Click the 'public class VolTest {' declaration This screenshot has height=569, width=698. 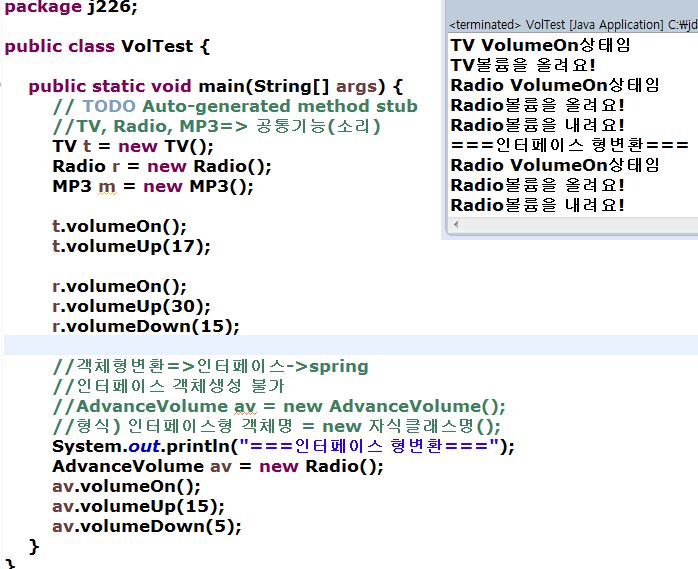pos(107,46)
